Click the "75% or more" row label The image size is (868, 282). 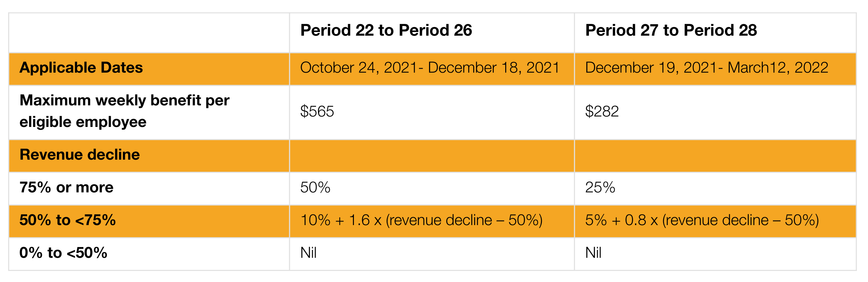tap(66, 187)
